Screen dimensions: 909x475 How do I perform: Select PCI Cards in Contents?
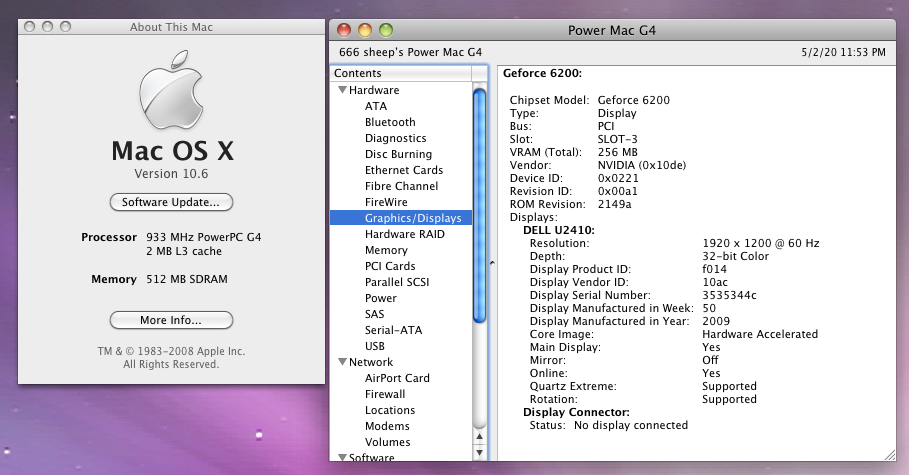[389, 266]
